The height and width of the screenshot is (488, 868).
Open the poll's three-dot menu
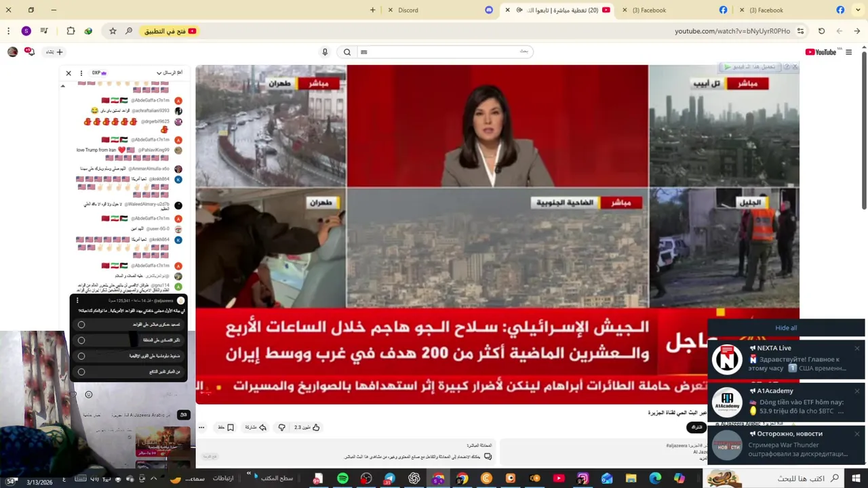pyautogui.click(x=77, y=300)
